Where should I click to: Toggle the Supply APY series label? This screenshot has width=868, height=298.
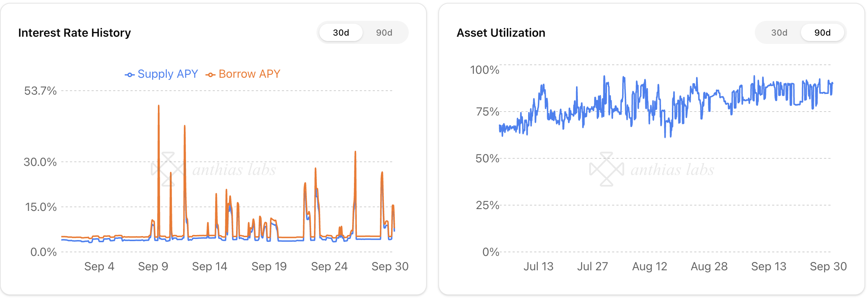[168, 74]
